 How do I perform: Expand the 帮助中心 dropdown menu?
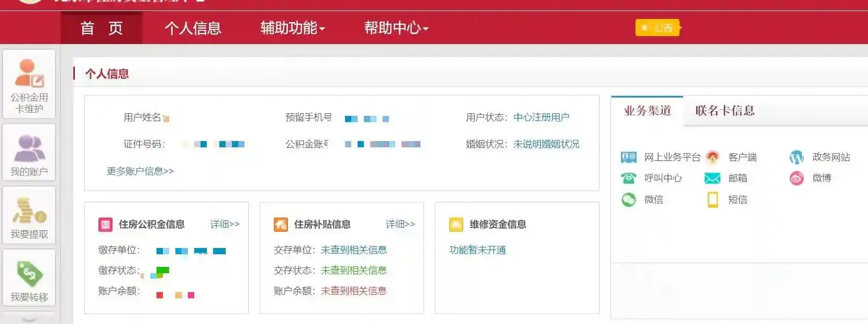pos(396,28)
